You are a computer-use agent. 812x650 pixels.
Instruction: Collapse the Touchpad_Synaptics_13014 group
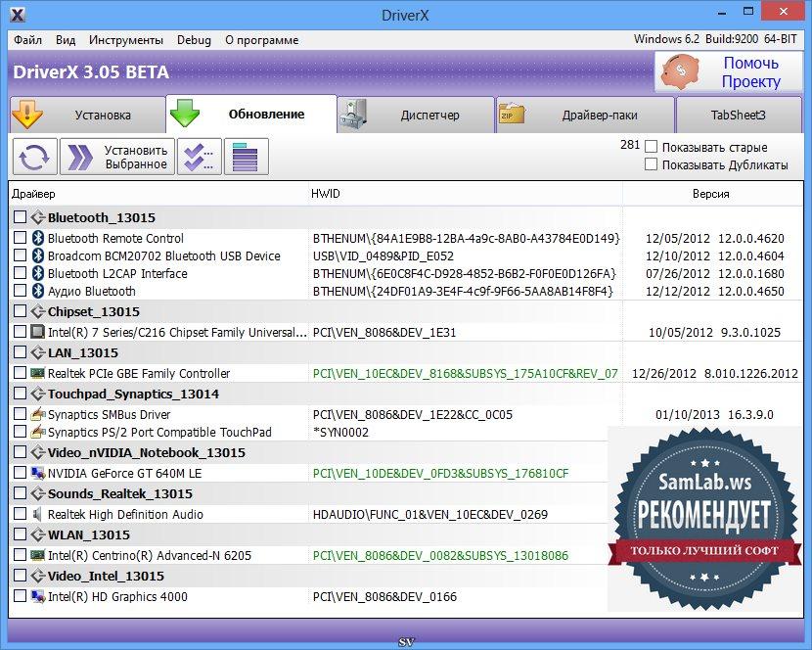coord(38,395)
